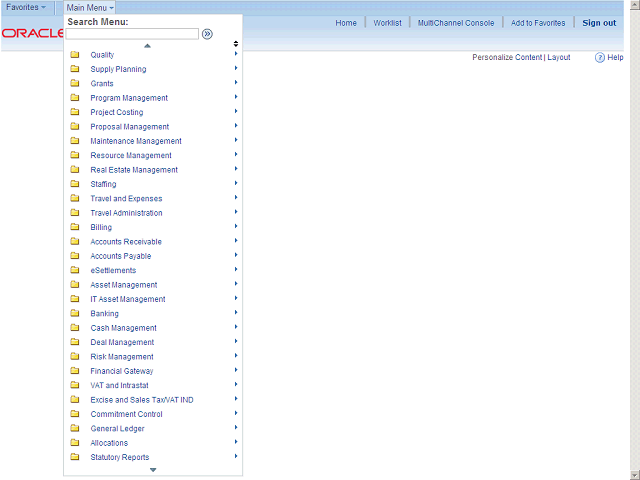Expand the Commitment Control submenu arrow
640x480 pixels.
tap(236, 413)
